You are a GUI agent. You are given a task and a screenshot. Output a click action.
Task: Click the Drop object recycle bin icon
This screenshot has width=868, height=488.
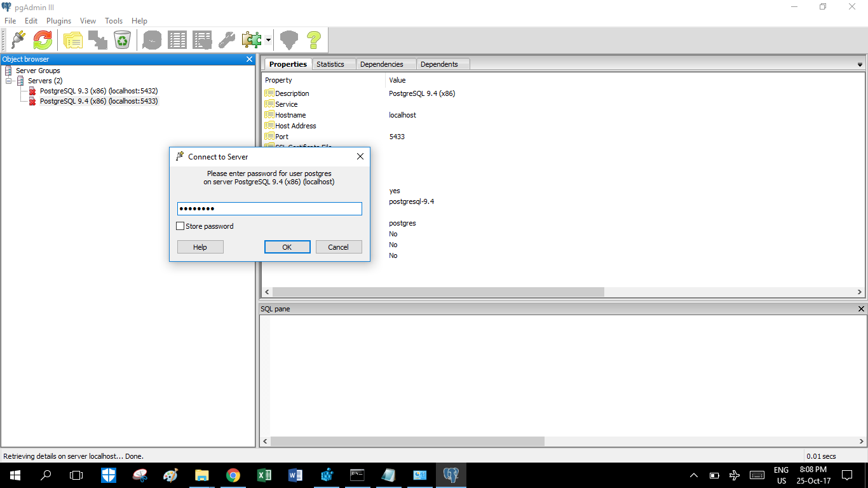click(x=122, y=40)
